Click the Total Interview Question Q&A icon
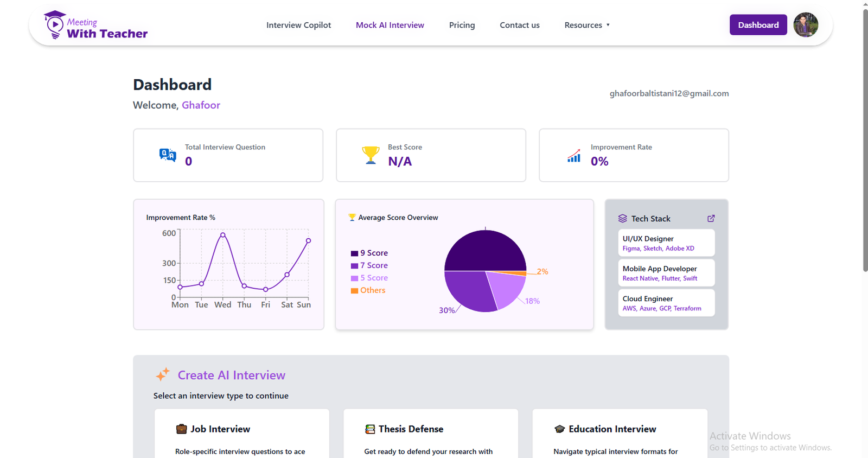Image resolution: width=868 pixels, height=458 pixels. point(168,155)
